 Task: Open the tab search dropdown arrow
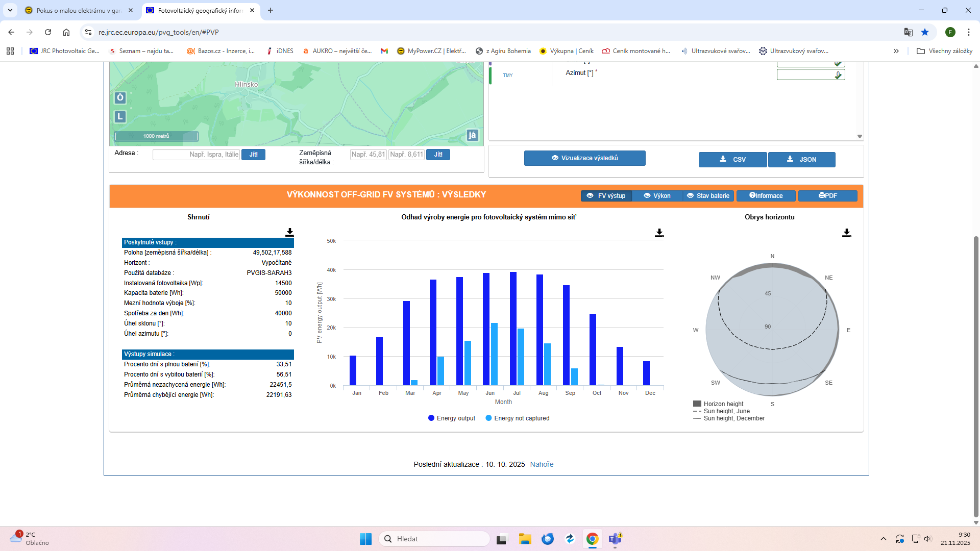click(x=10, y=10)
